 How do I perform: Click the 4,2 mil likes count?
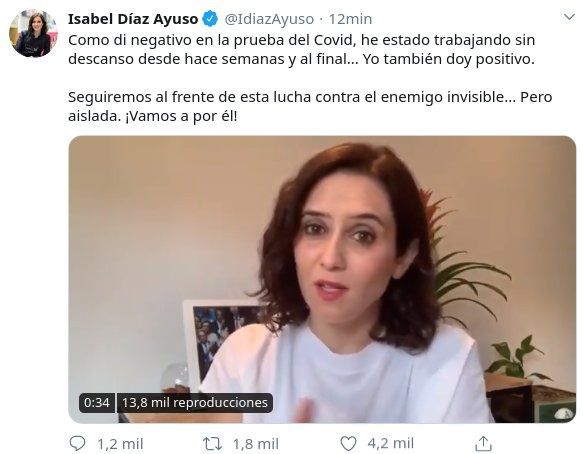pos(391,444)
